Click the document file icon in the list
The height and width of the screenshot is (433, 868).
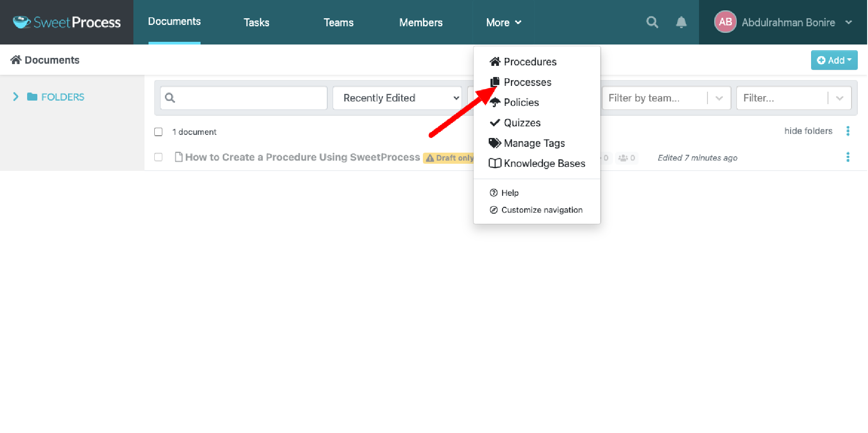click(x=179, y=157)
